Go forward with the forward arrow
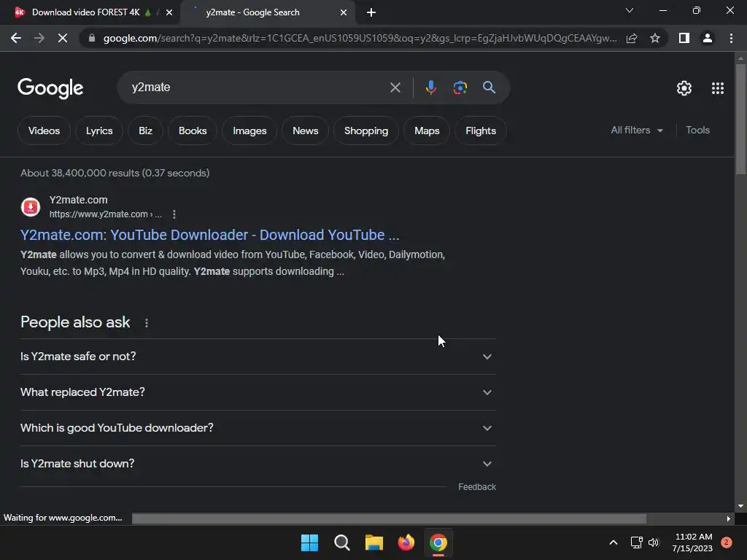The image size is (747, 560). tap(39, 38)
